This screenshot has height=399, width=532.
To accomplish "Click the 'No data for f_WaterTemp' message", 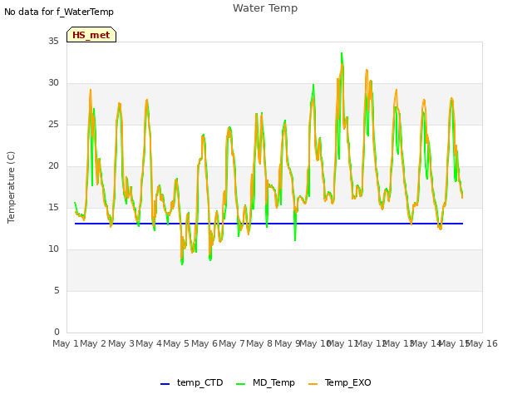I will tap(59, 12).
